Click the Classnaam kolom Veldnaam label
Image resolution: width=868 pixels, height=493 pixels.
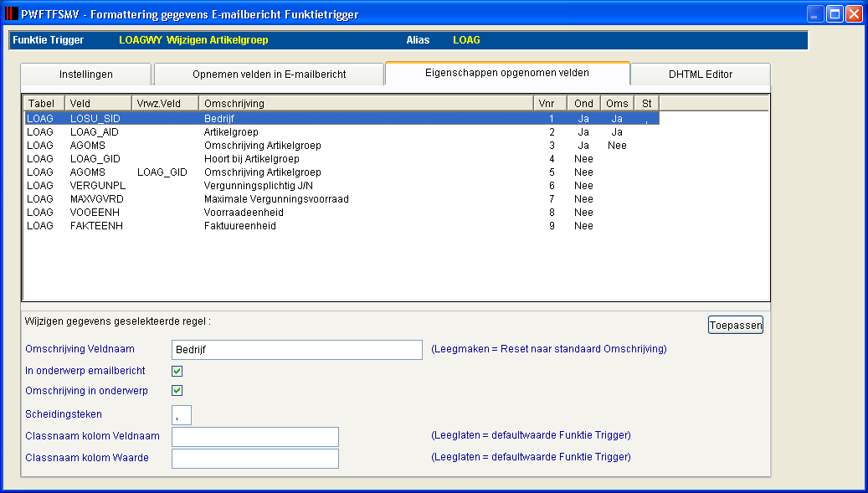pyautogui.click(x=92, y=436)
